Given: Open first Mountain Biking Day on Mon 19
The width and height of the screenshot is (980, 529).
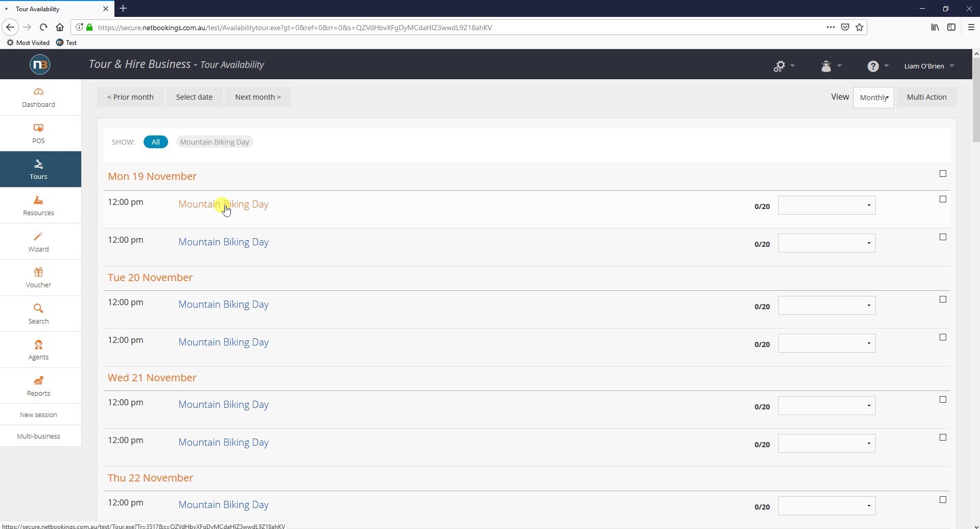Looking at the screenshot, I should [x=223, y=204].
